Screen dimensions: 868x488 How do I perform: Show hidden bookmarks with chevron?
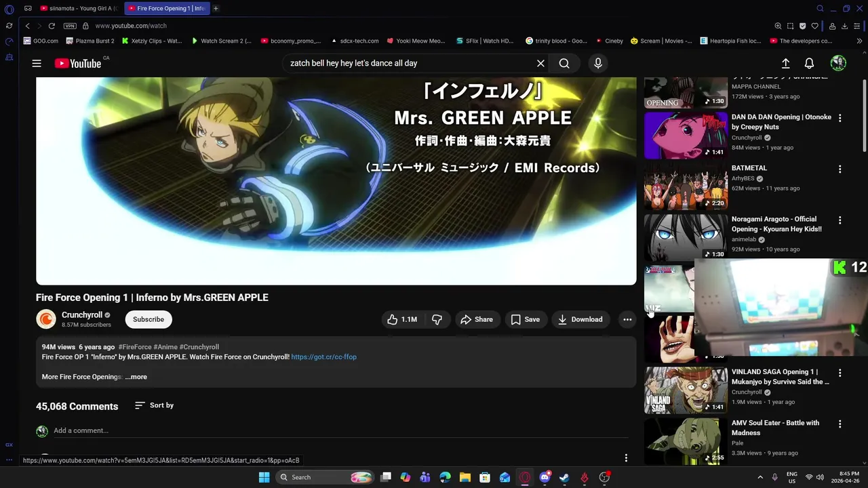(860, 41)
